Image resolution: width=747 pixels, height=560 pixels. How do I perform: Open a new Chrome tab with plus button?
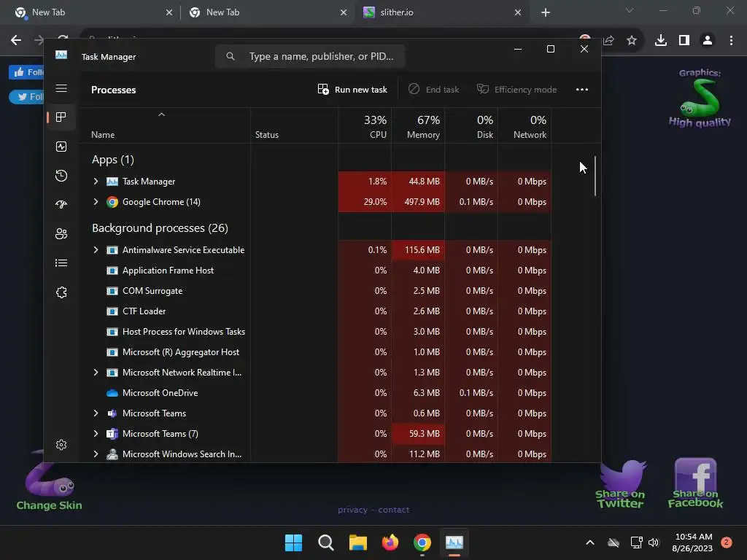[x=546, y=13]
